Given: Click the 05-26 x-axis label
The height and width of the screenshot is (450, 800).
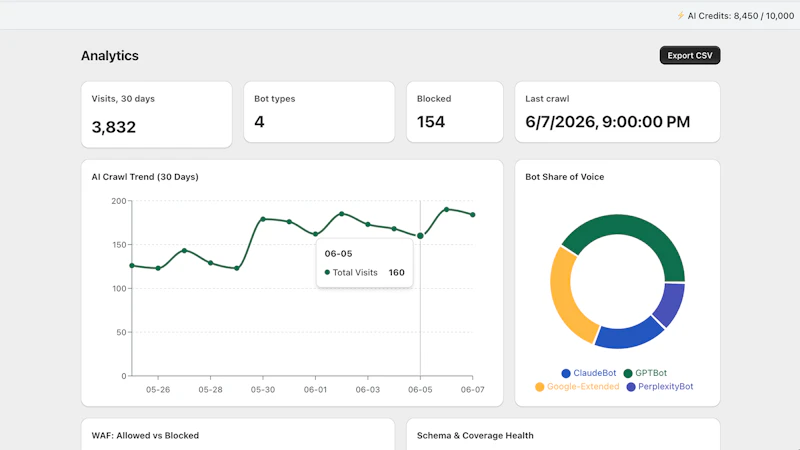Looking at the screenshot, I should (158, 390).
